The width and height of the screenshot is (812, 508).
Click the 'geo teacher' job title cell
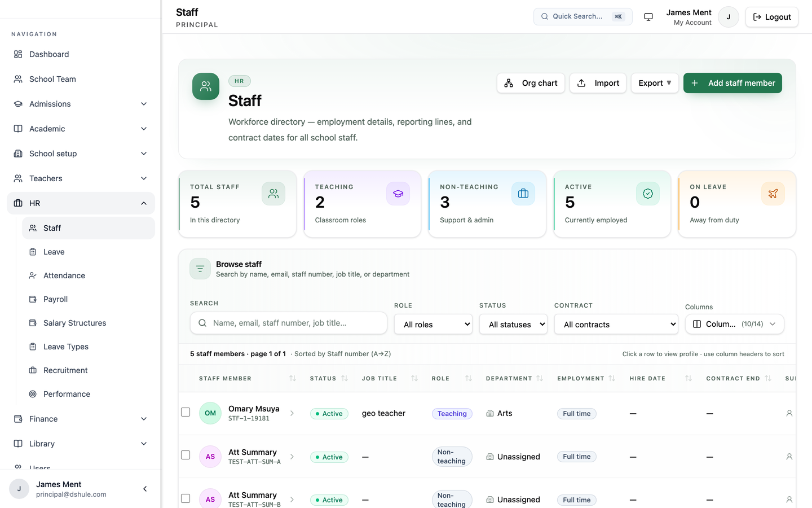(383, 413)
